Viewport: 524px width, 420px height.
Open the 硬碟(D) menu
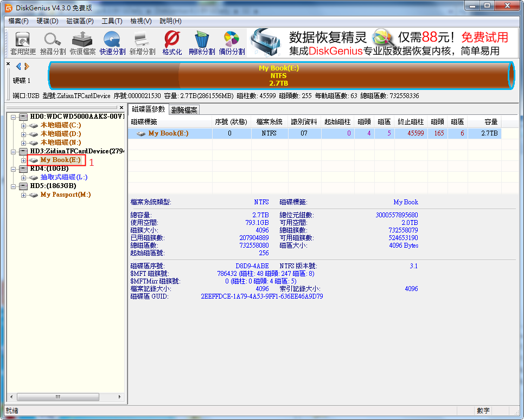[x=47, y=21]
